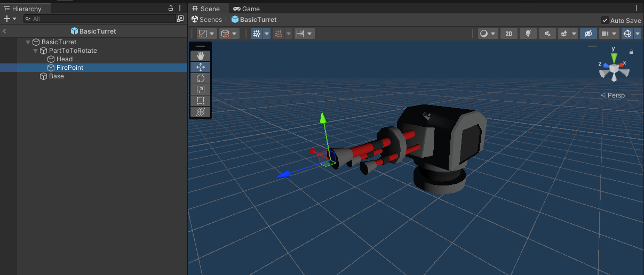Select BasicTurret root in Hierarchy
Screen dimensions: 644x275
tap(59, 42)
